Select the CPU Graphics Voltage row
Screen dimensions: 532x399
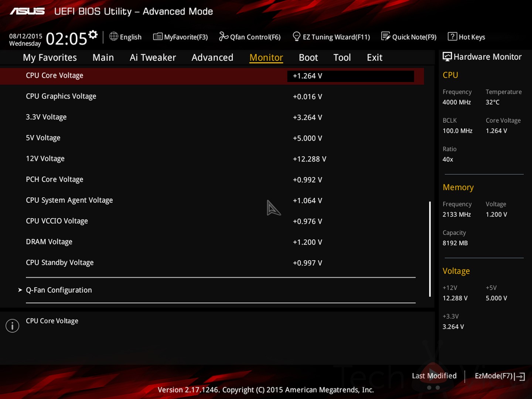click(212, 96)
